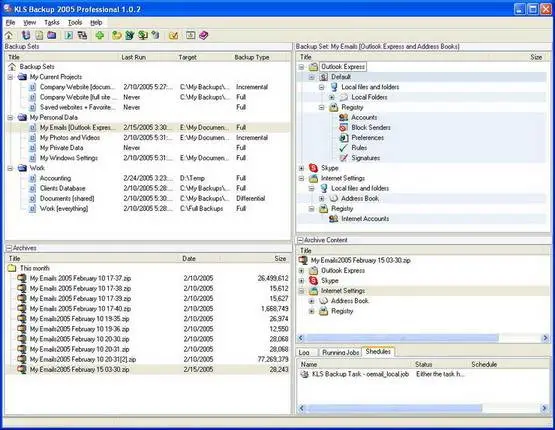Click the home icon in the toolbar

coord(8,35)
